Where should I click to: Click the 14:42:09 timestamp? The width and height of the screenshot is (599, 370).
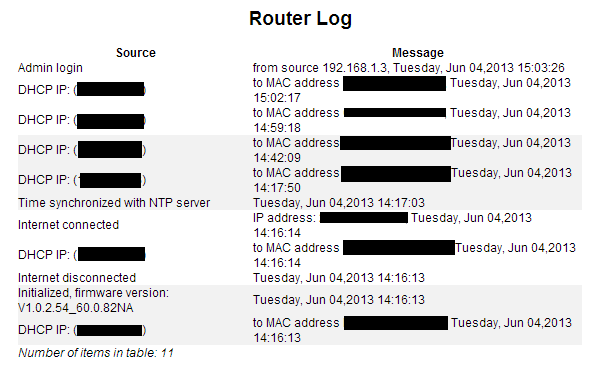(x=277, y=158)
